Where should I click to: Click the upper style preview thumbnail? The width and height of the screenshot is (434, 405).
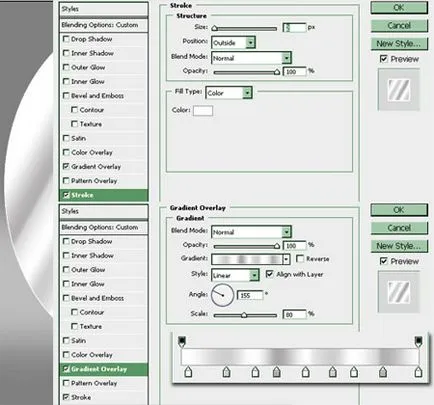399,89
